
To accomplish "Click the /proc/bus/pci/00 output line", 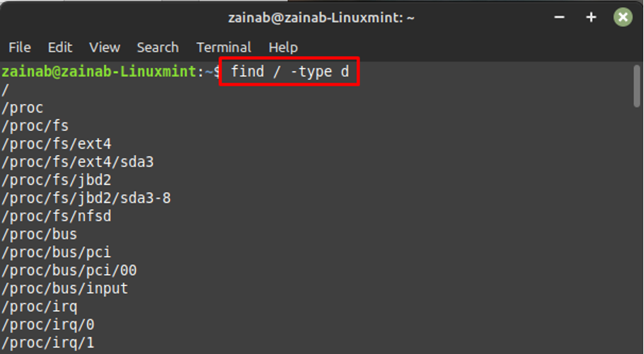I will [69, 270].
